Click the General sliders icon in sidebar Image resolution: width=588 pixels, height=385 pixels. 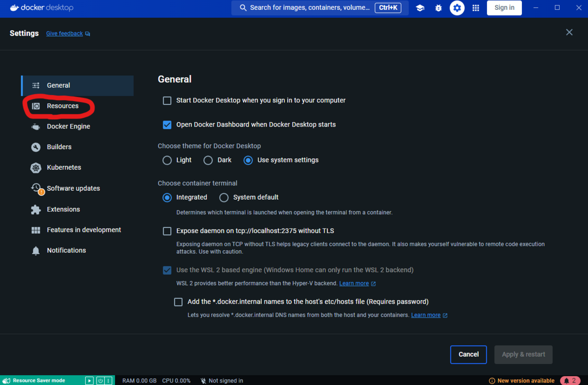[x=36, y=85]
